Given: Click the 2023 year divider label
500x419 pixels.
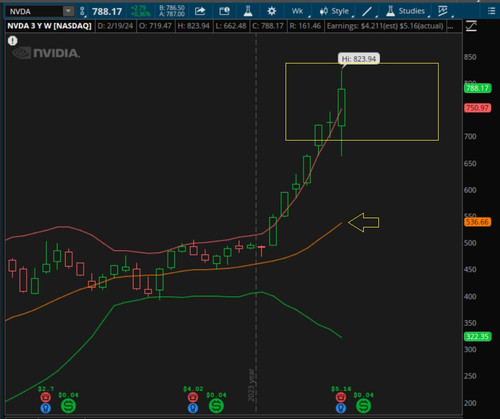Looking at the screenshot, I should coord(251,385).
